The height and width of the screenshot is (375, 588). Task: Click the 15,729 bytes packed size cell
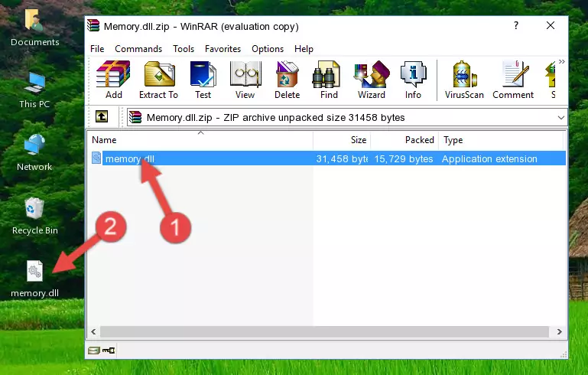404,158
